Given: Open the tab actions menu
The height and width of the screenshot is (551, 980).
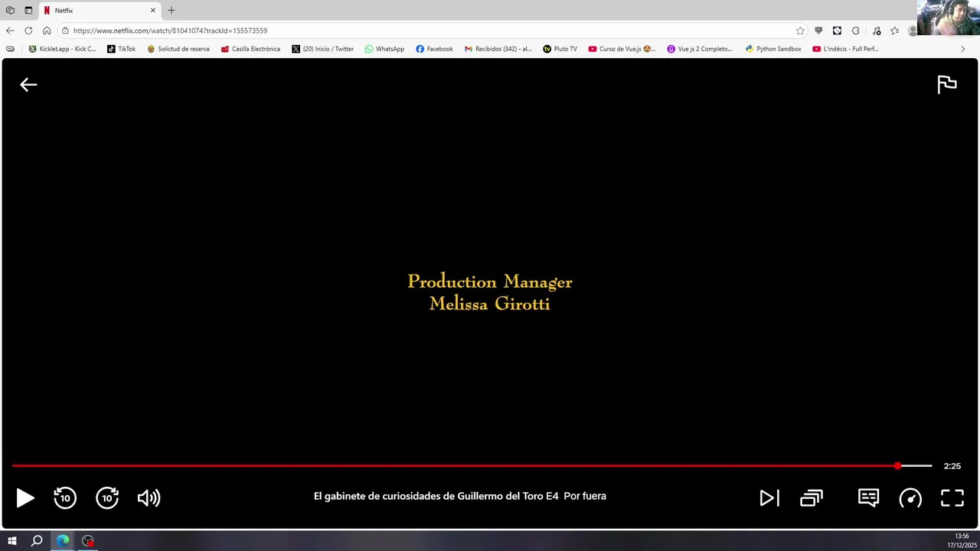Looking at the screenshot, I should [28, 11].
